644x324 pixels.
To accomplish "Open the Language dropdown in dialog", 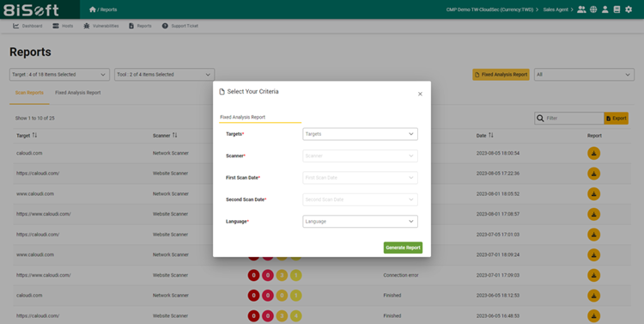I will pyautogui.click(x=360, y=221).
